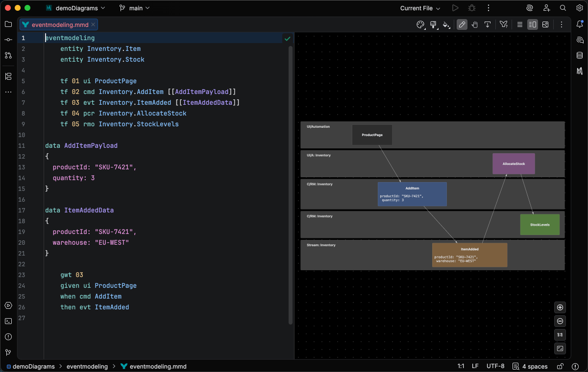Click line number 17 in the gutter
The image size is (588, 372).
[x=22, y=210]
